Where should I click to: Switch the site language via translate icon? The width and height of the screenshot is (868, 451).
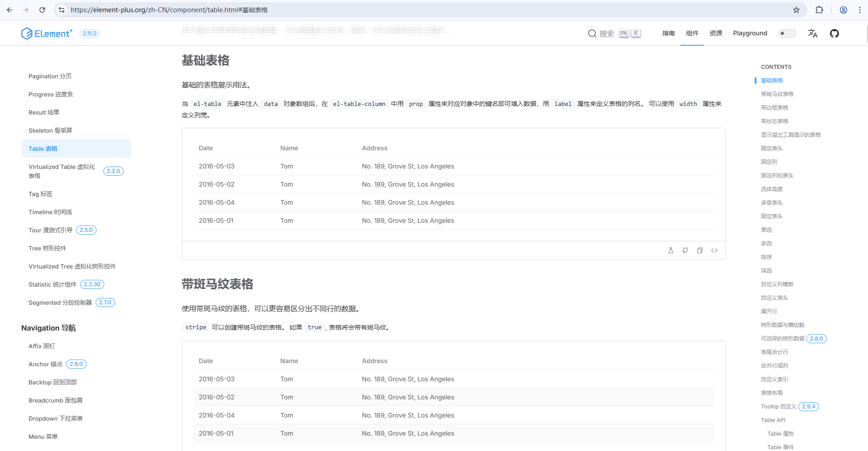pos(812,33)
